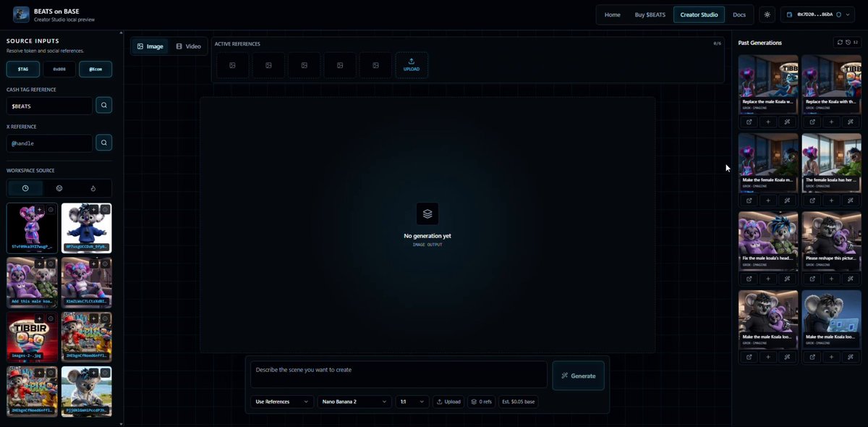
Task: Add 'Fix the male koala's head...' as reference
Action: [768, 279]
